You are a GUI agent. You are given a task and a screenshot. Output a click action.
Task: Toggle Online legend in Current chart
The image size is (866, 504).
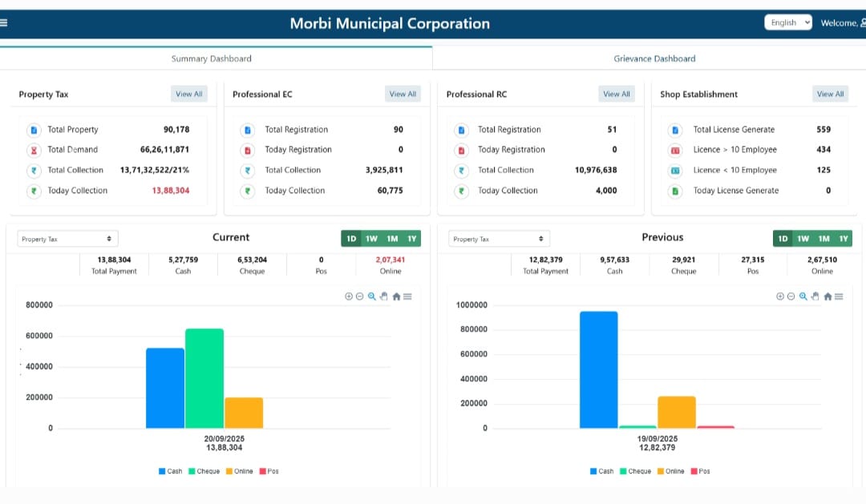pyautogui.click(x=239, y=471)
